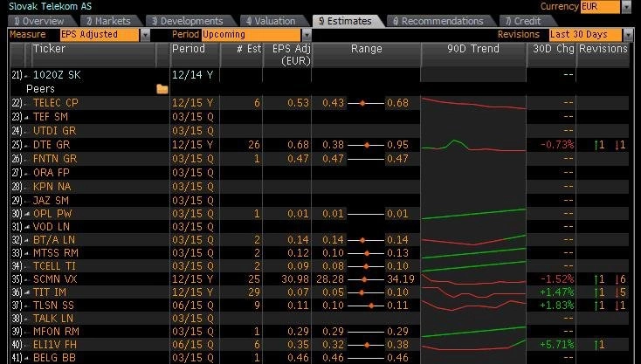Open ticker TEF SM
The width and height of the screenshot is (641, 364).
(x=51, y=117)
